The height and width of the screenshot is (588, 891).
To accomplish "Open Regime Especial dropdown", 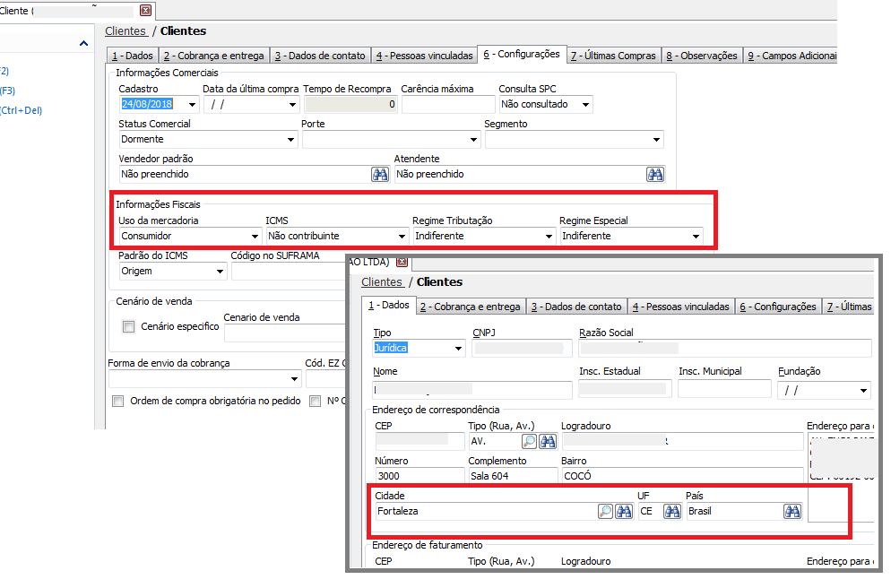I will point(696,237).
